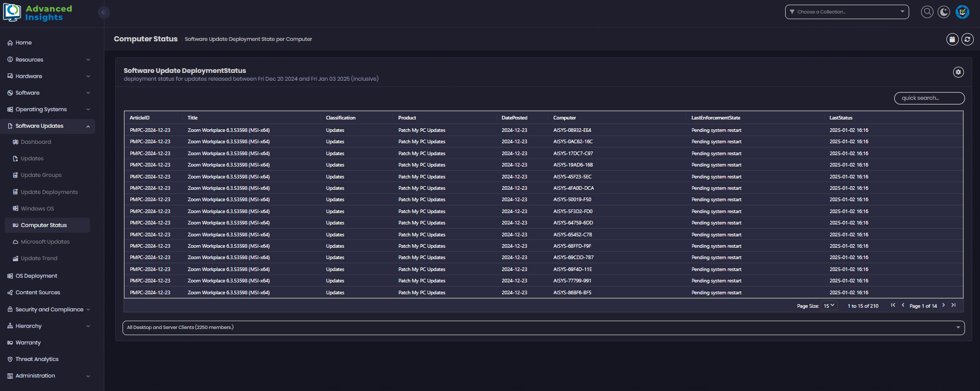Toggle dark mode with the moon icon
The height and width of the screenshot is (391, 980).
click(944, 12)
